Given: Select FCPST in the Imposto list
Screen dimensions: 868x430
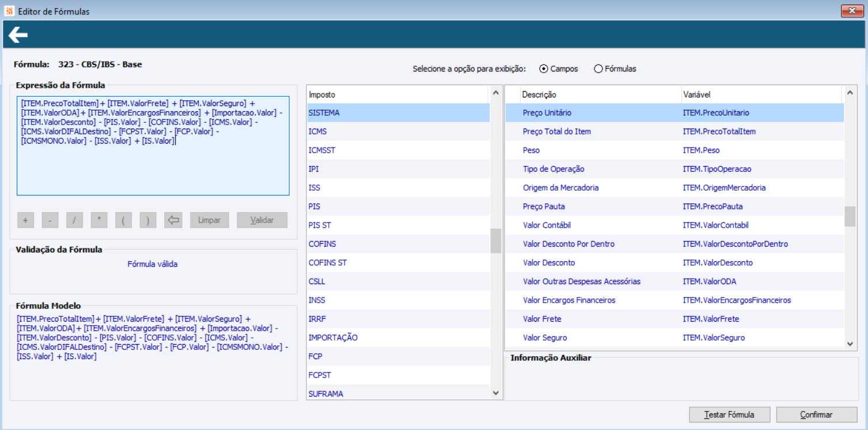Looking at the screenshot, I should [398, 375].
